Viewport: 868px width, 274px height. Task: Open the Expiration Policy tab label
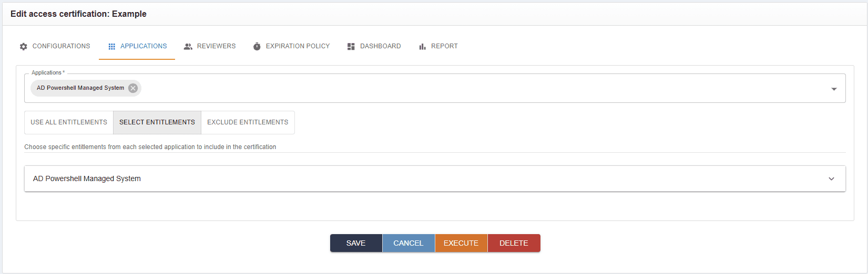click(x=298, y=46)
